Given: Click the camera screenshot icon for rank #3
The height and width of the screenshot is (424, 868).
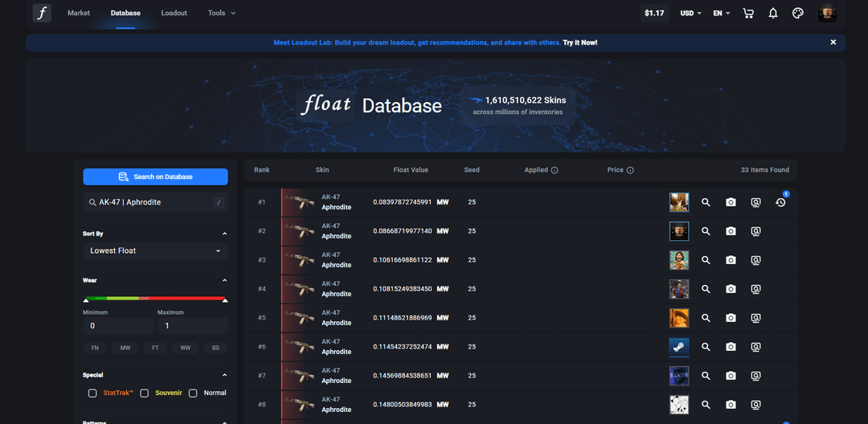Looking at the screenshot, I should pyautogui.click(x=731, y=260).
